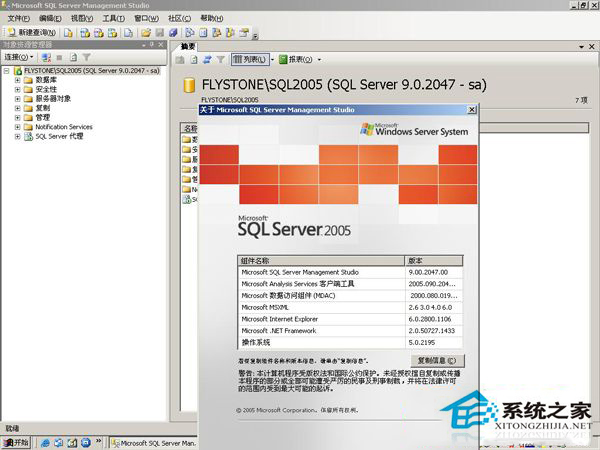The height and width of the screenshot is (450, 600).
Task: Click the Refresh icon in Object Explorer toolbar
Action: pyautogui.click(x=73, y=57)
